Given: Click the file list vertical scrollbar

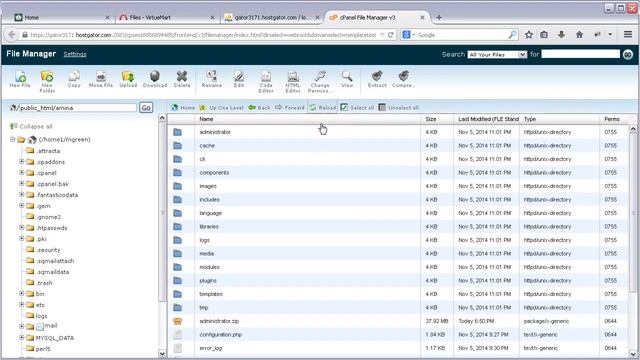Looking at the screenshot, I should pyautogui.click(x=633, y=212).
